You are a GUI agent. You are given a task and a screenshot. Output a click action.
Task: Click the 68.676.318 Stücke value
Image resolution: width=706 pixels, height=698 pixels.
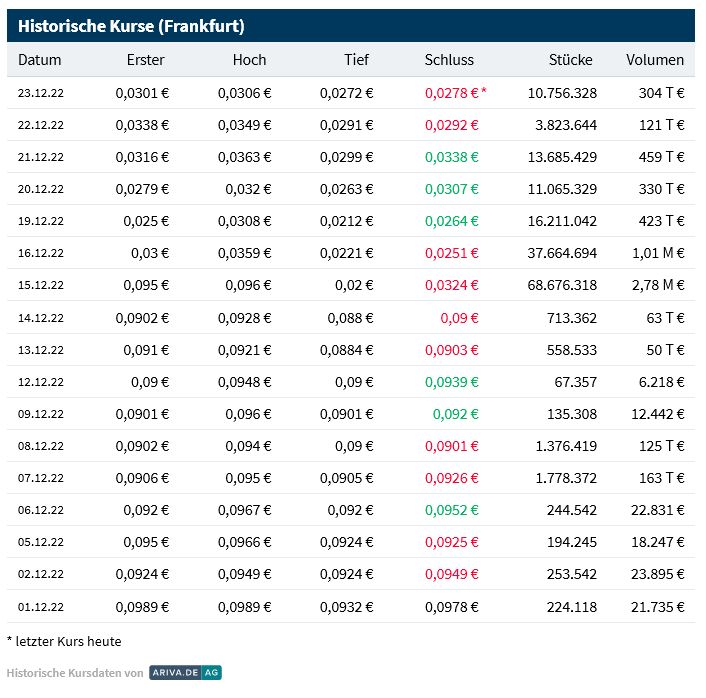click(556, 285)
